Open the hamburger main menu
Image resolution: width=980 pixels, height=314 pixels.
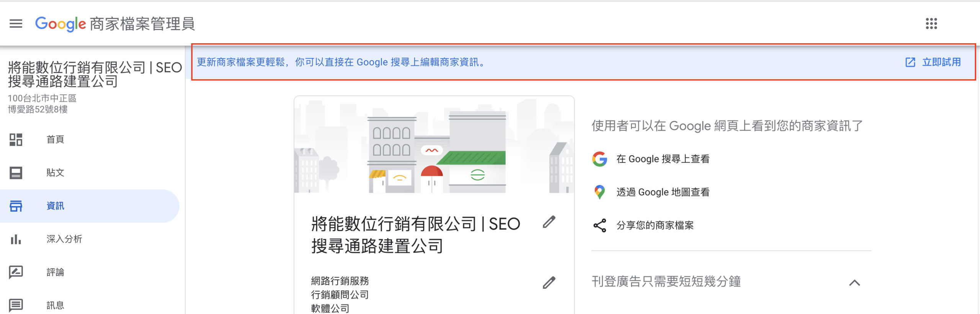[x=16, y=24]
